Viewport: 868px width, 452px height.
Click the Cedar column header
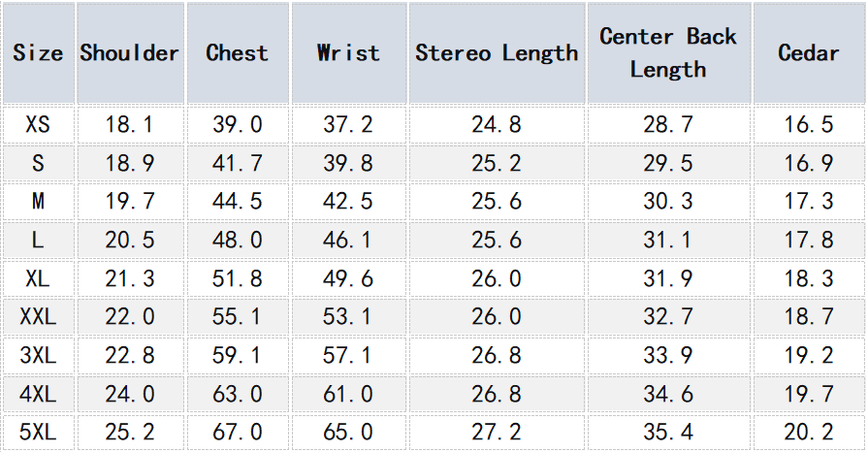808,53
